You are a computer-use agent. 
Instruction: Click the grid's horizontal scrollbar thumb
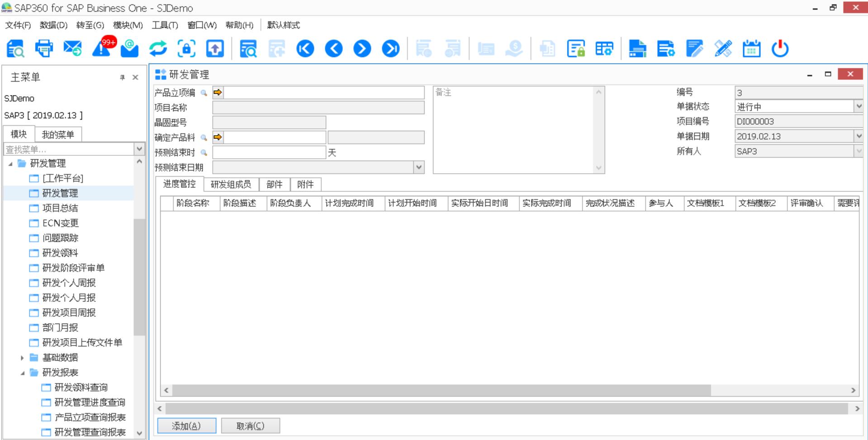441,390
